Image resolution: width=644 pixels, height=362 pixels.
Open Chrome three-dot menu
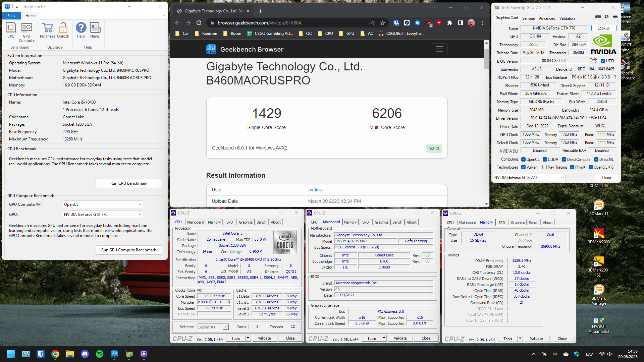point(482,23)
